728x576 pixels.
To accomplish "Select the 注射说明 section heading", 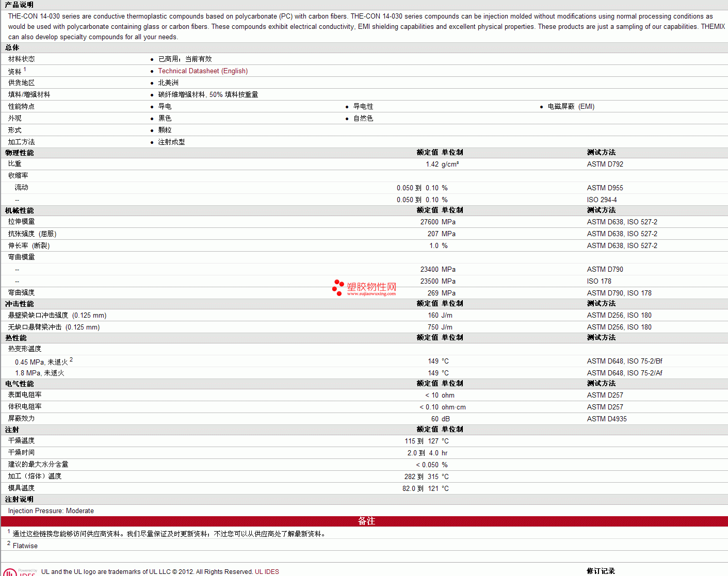I will coord(19,499).
